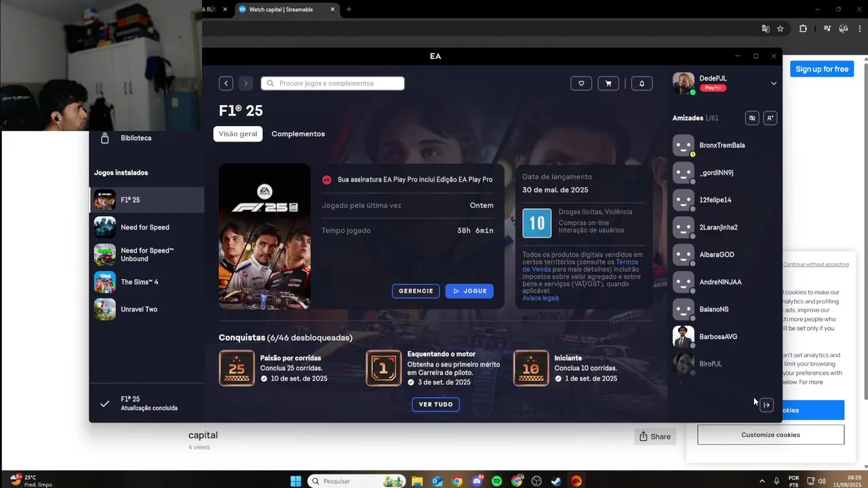The height and width of the screenshot is (488, 868).
Task: Open File Explorer from the taskbar
Action: coord(417,481)
